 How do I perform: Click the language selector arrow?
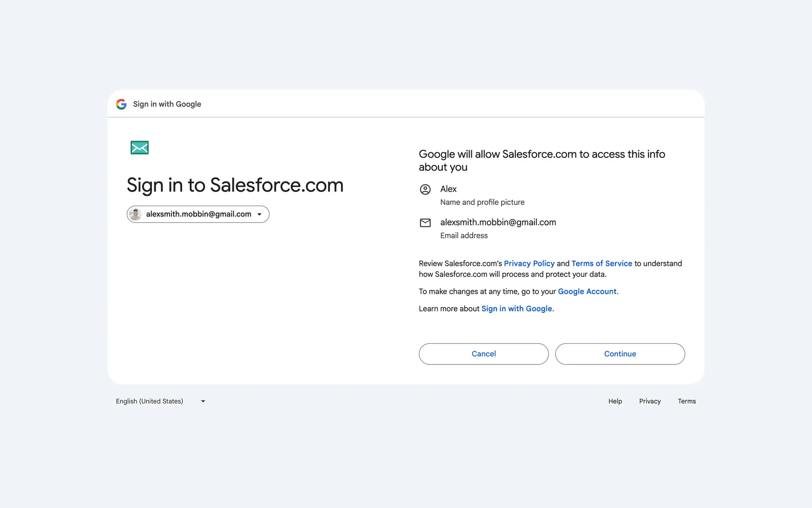[x=203, y=401]
